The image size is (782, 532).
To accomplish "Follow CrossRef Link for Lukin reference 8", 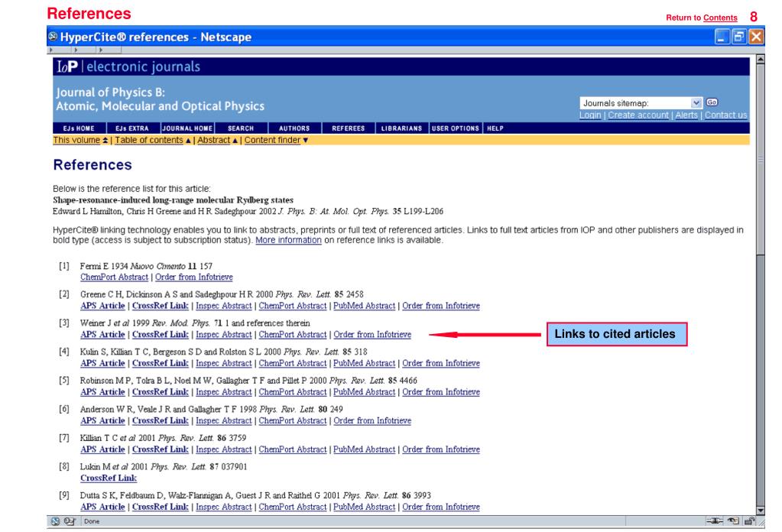I will pos(109,478).
